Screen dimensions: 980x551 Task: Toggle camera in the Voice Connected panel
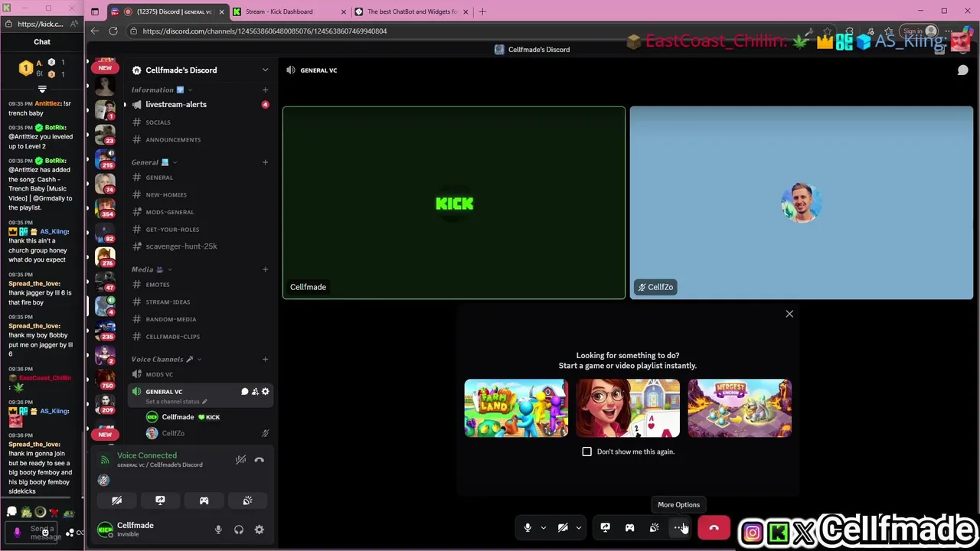[116, 500]
